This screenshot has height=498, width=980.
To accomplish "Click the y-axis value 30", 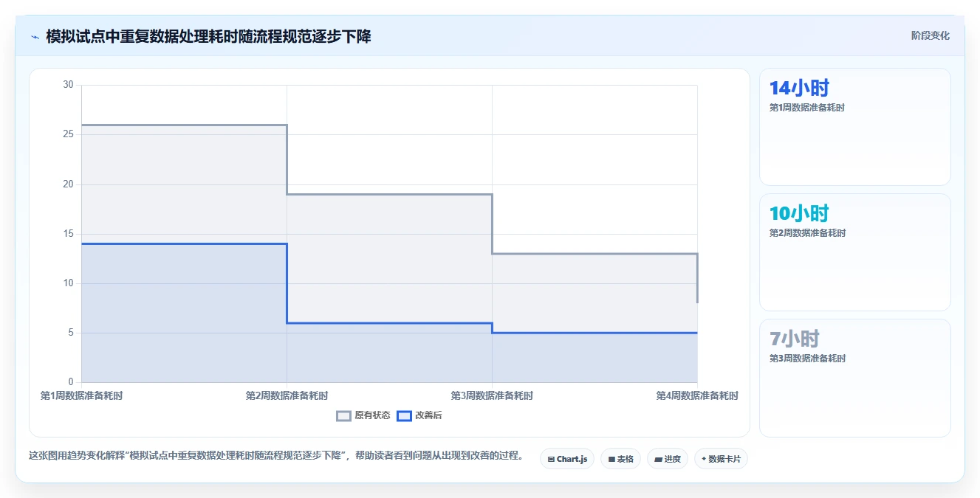I will [69, 85].
